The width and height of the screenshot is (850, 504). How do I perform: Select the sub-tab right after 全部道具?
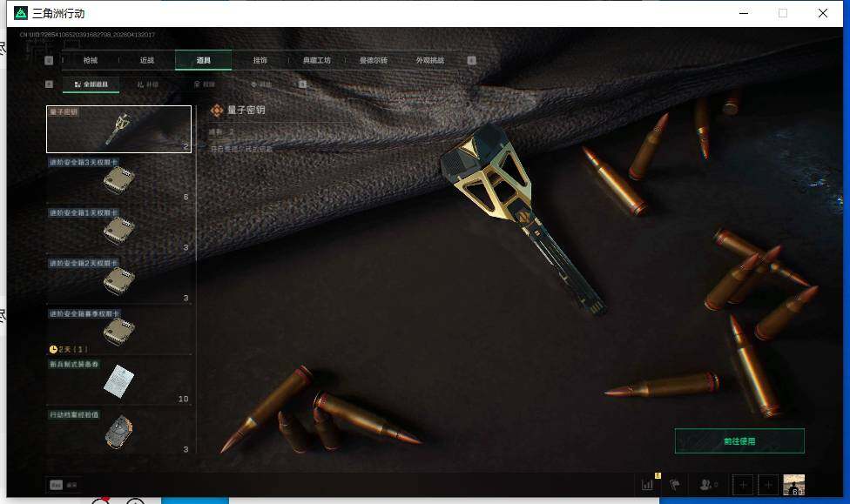point(147,84)
